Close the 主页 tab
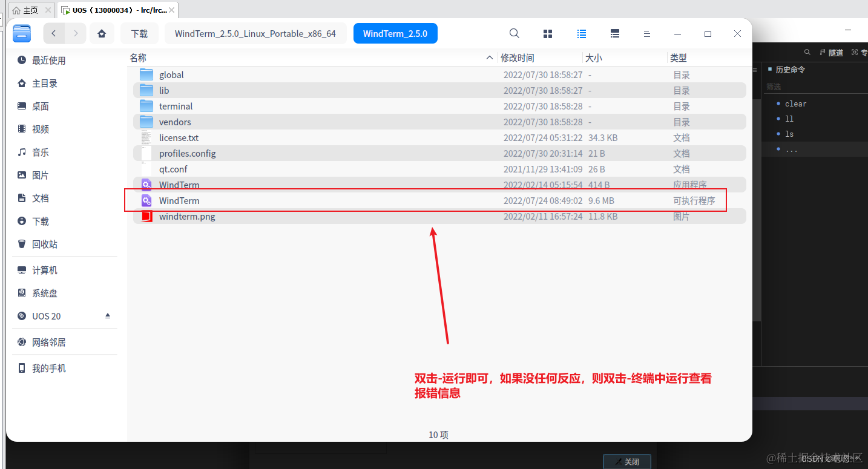This screenshot has width=868, height=469. click(48, 10)
